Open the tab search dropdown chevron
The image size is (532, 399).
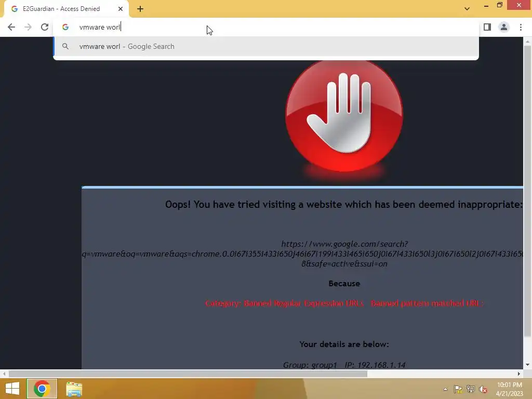point(467,9)
